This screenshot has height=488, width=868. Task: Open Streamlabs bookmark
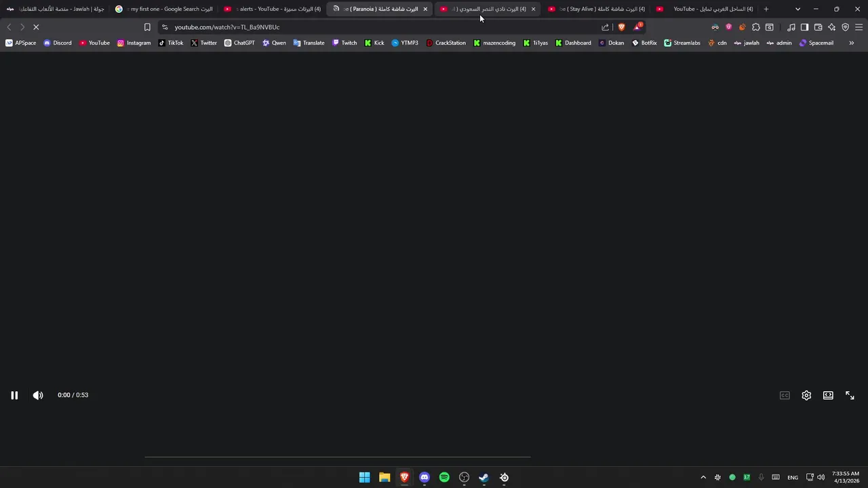[x=682, y=43]
